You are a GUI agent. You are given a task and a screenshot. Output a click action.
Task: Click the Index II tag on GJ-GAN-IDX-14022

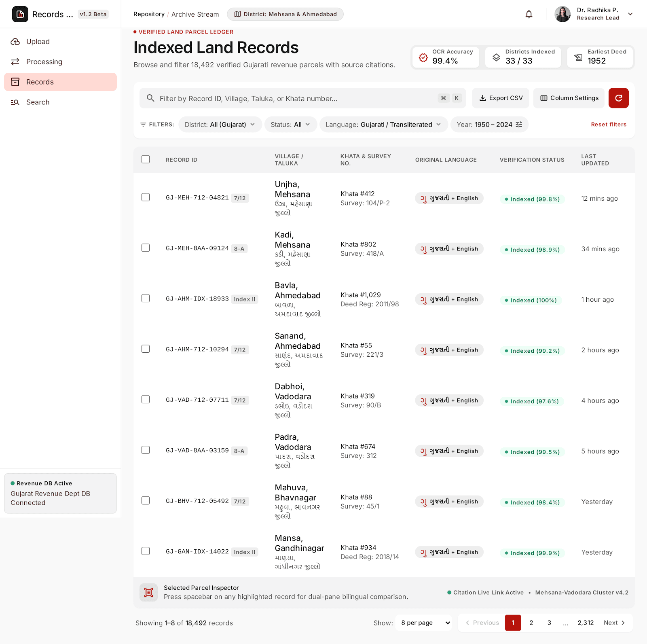(x=245, y=552)
